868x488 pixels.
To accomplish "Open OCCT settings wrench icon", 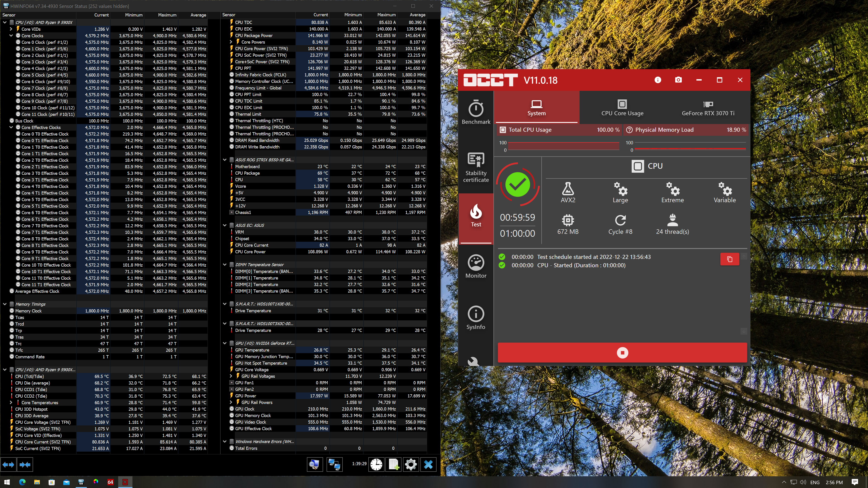I will (473, 361).
